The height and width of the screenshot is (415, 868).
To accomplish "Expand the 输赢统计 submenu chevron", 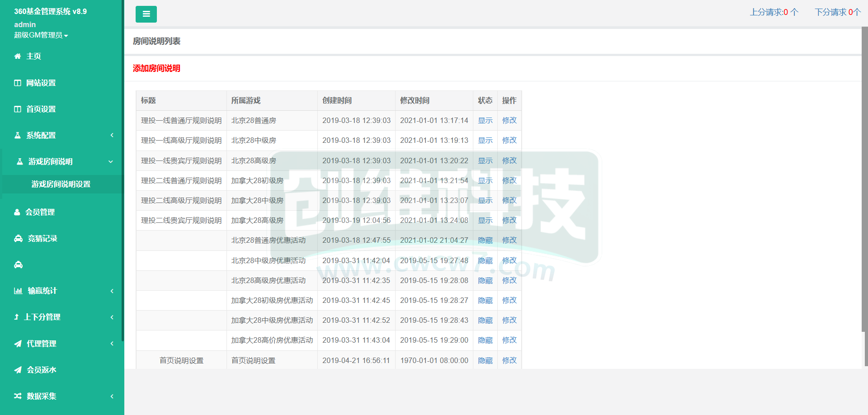I will click(x=112, y=291).
